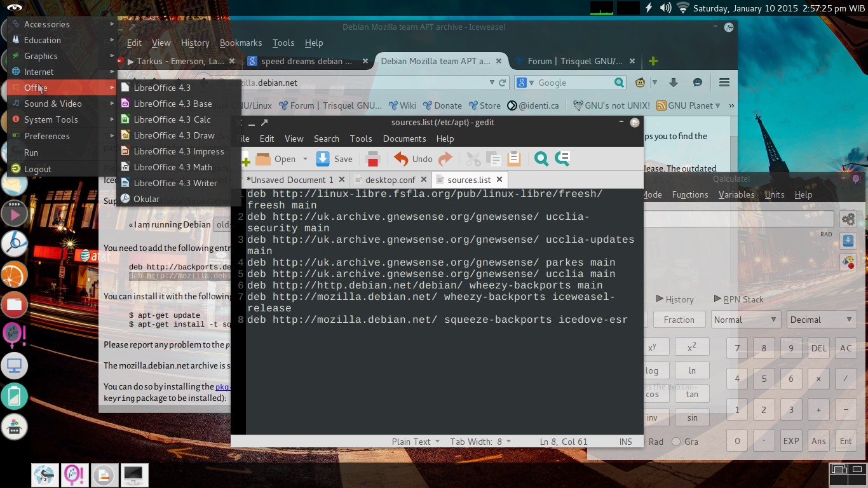Select the Gra angle radio button in Qalculate
The height and width of the screenshot is (488, 868).
point(675,442)
